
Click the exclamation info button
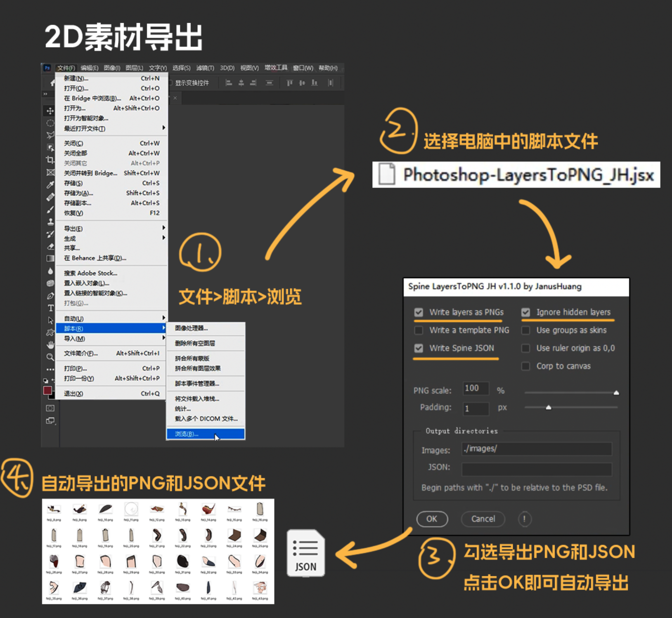point(525,519)
